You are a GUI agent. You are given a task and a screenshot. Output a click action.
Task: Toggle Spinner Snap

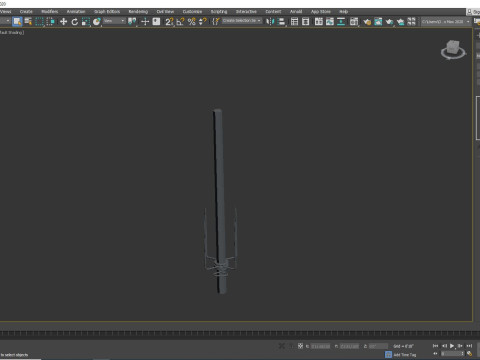click(x=203, y=22)
